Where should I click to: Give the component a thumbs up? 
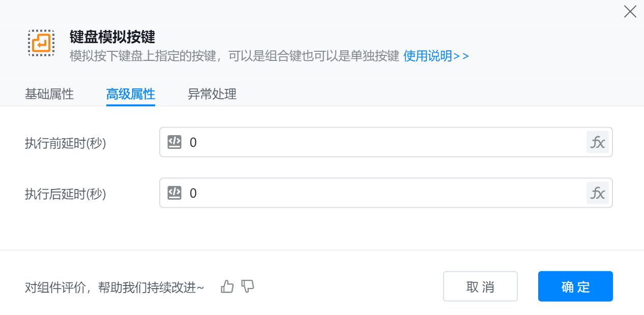coord(227,287)
